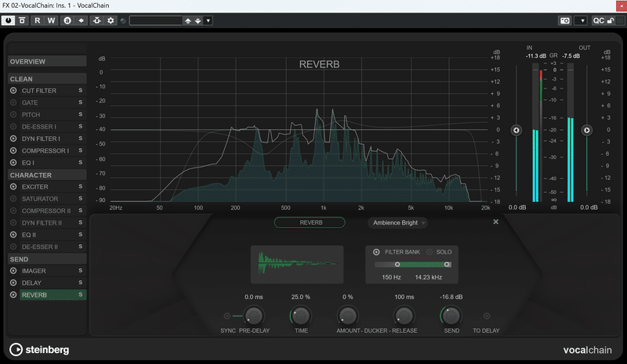This screenshot has width=627, height=364.
Task: Load the previous preset arrow
Action: click(x=188, y=21)
